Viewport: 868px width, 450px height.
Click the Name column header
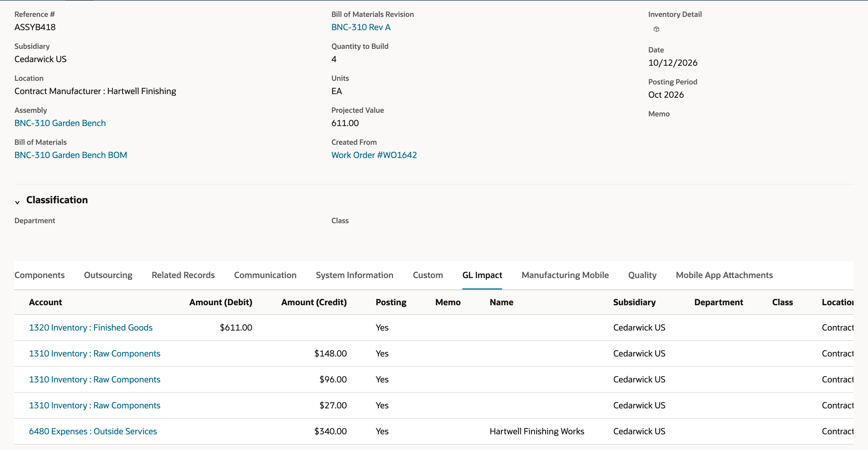[502, 302]
